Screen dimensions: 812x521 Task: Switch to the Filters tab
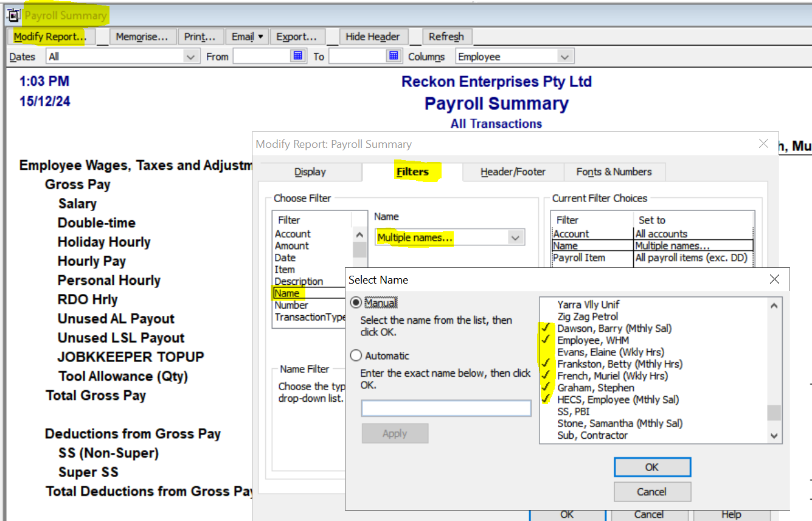pyautogui.click(x=412, y=172)
